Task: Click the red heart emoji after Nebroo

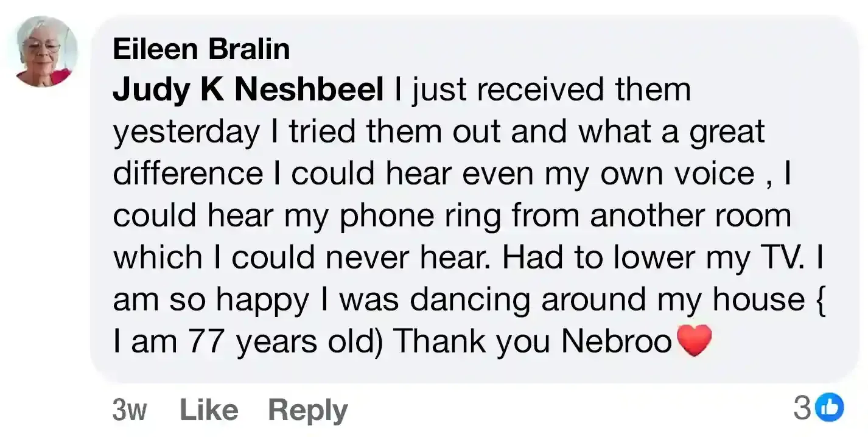Action: (694, 341)
